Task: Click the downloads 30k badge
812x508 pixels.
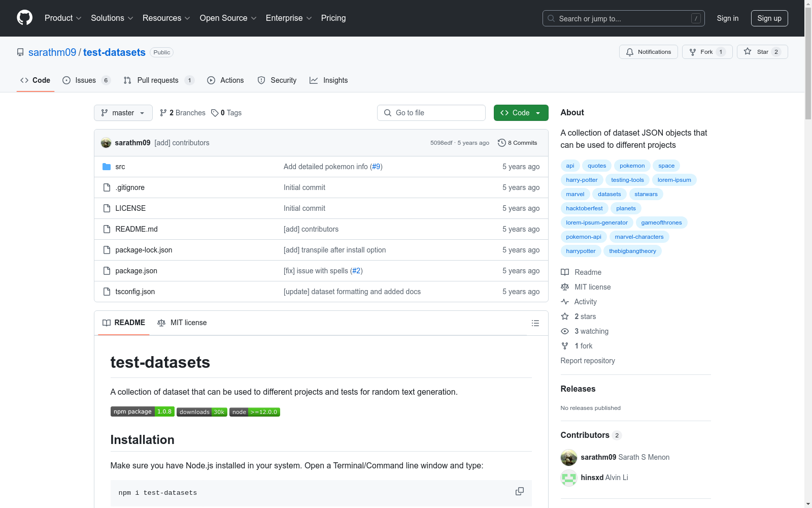Action: coord(202,412)
